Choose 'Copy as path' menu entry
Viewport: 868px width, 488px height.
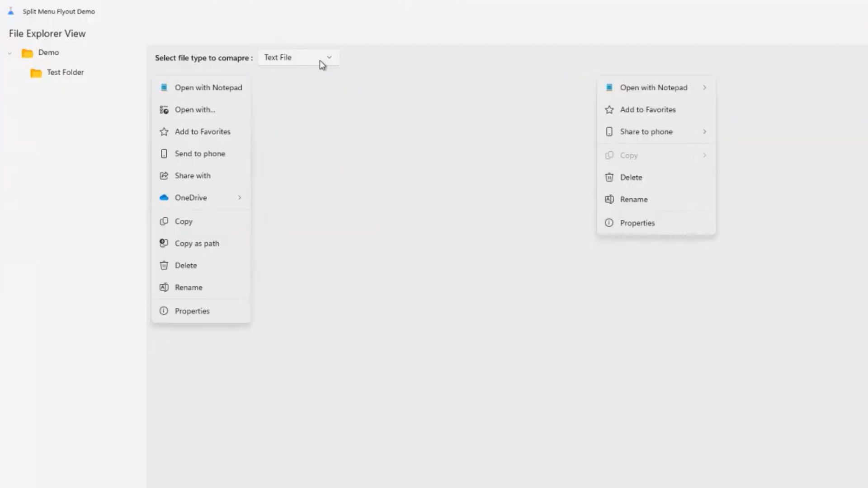pos(201,243)
